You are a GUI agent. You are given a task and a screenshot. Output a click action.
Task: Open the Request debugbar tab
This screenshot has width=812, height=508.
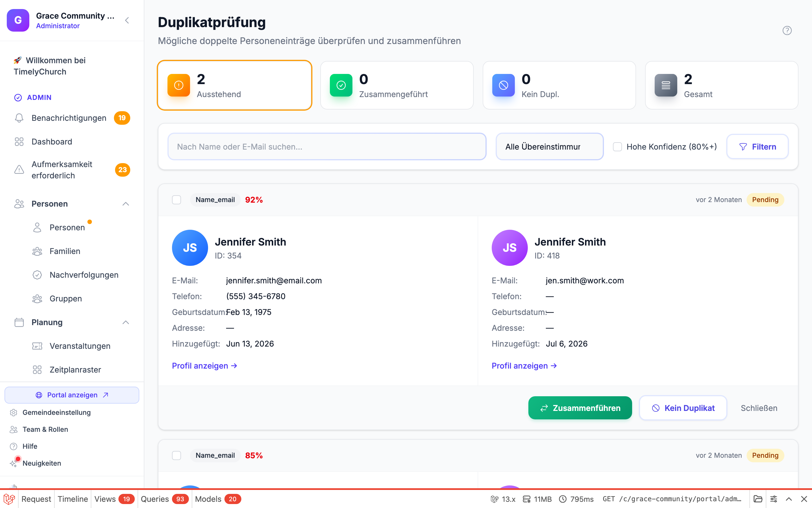pos(36,499)
